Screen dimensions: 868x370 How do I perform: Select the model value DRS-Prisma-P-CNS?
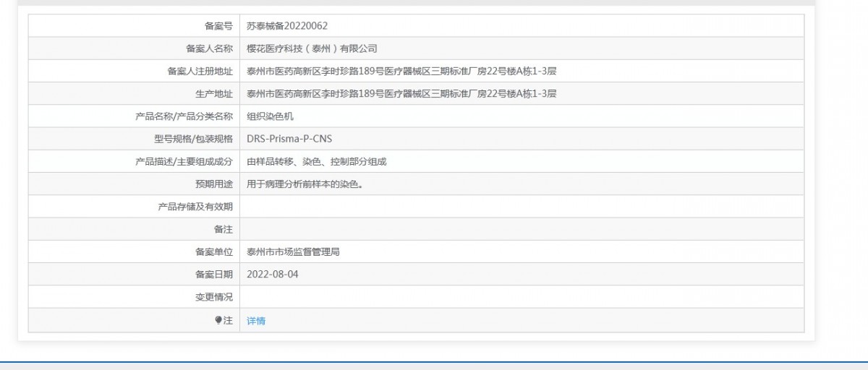point(289,139)
